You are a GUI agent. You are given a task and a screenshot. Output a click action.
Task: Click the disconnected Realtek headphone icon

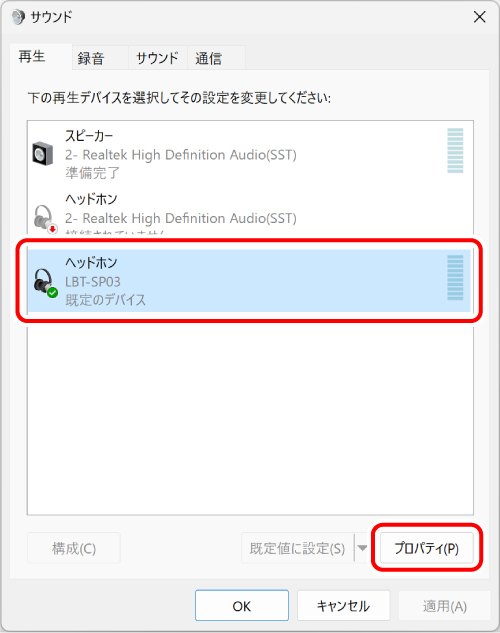(44, 218)
